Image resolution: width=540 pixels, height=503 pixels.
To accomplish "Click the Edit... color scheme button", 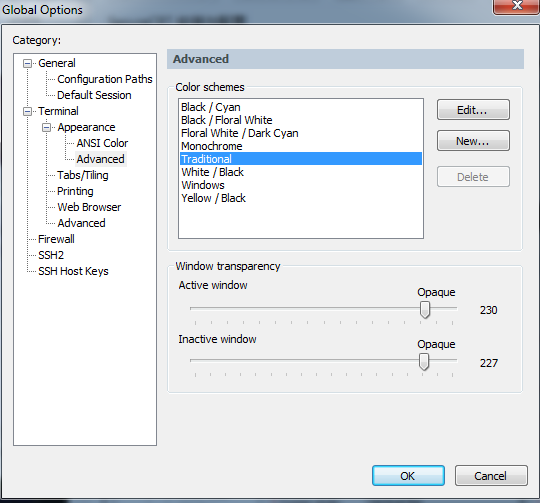I will click(473, 110).
